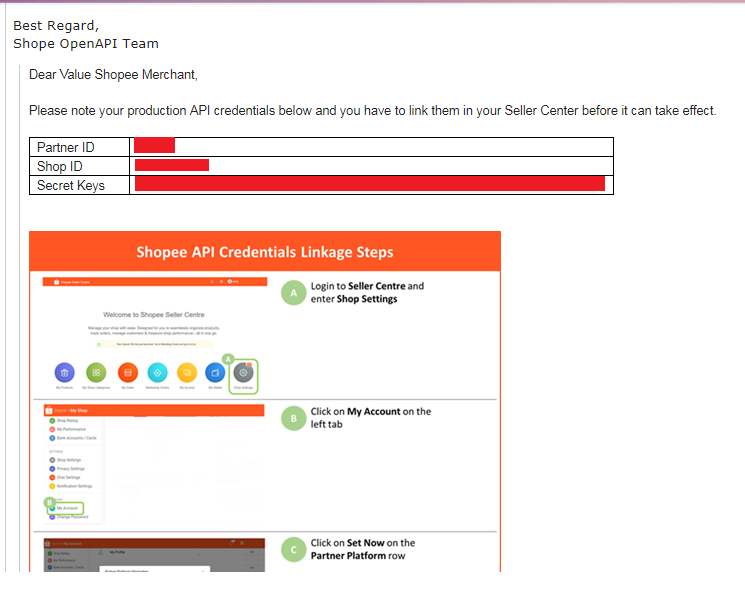This screenshot has height=598, width=745.
Task: Click the Shopee API Credentials Linkage Steps banner
Action: pyautogui.click(x=264, y=251)
